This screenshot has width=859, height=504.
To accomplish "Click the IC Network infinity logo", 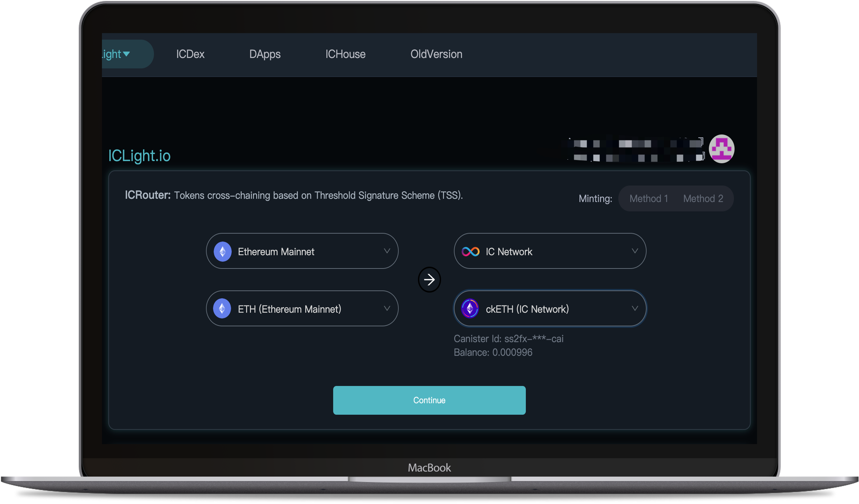I will click(x=470, y=252).
